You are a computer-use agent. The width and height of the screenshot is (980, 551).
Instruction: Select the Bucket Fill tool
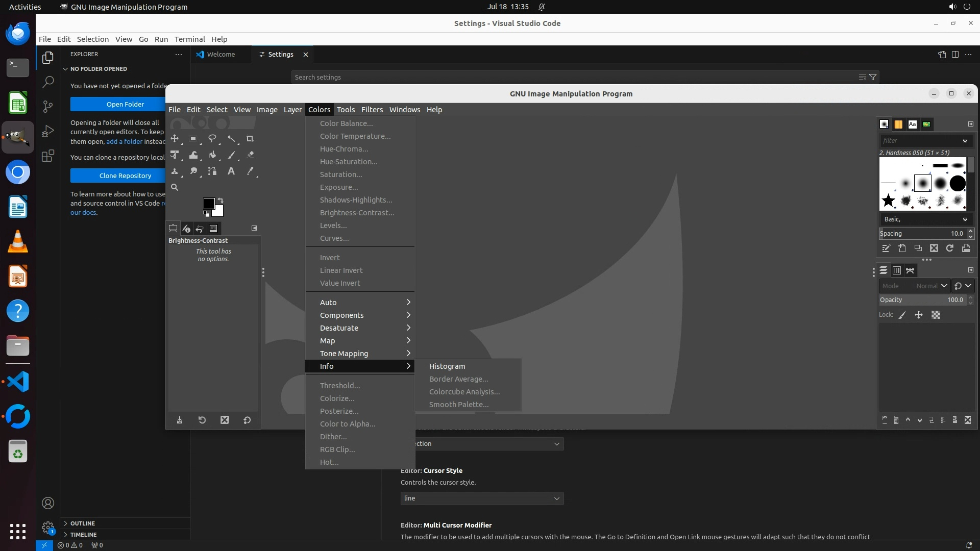(212, 155)
